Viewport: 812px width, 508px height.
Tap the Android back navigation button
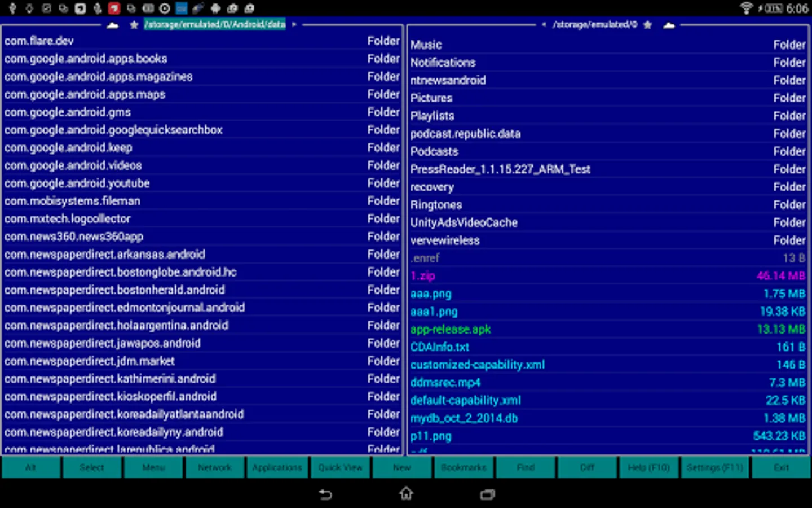tap(325, 494)
